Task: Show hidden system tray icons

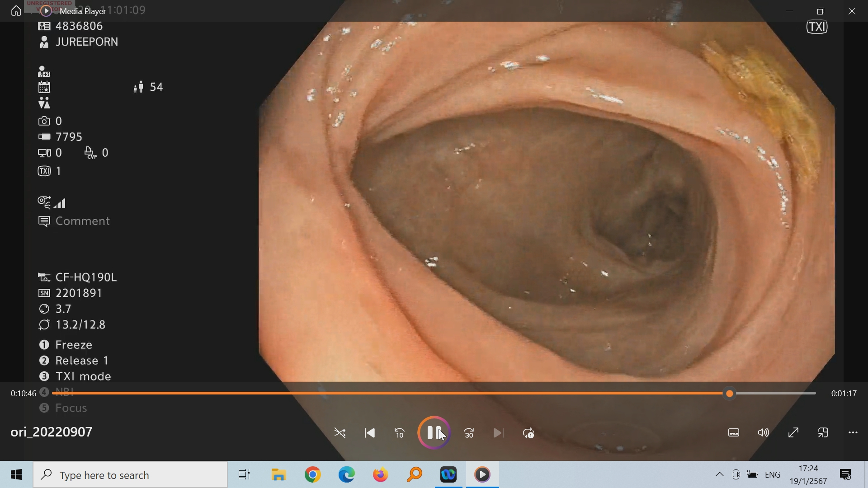Action: [x=719, y=475]
